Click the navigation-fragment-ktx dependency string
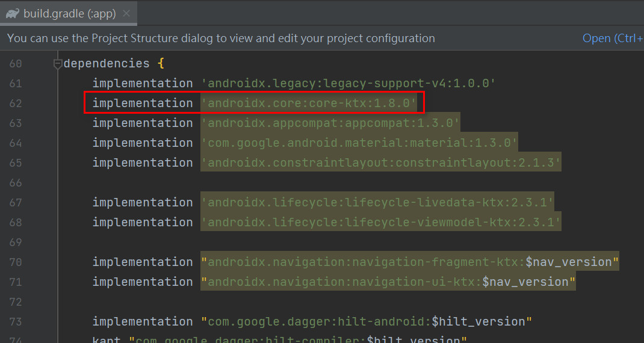The width and height of the screenshot is (644, 343). 409,262
